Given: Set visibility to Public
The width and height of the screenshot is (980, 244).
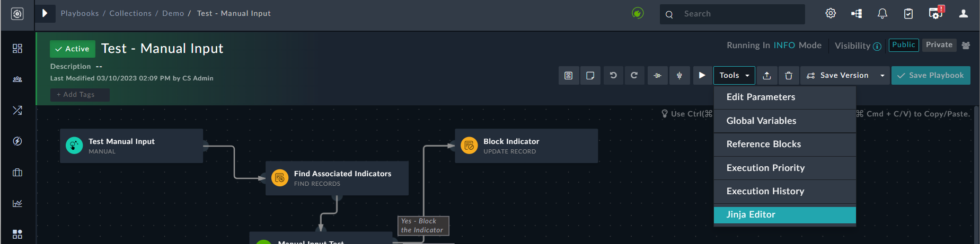Looking at the screenshot, I should pos(903,45).
